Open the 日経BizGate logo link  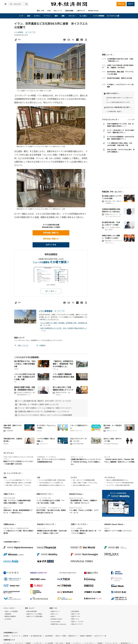point(117,573)
